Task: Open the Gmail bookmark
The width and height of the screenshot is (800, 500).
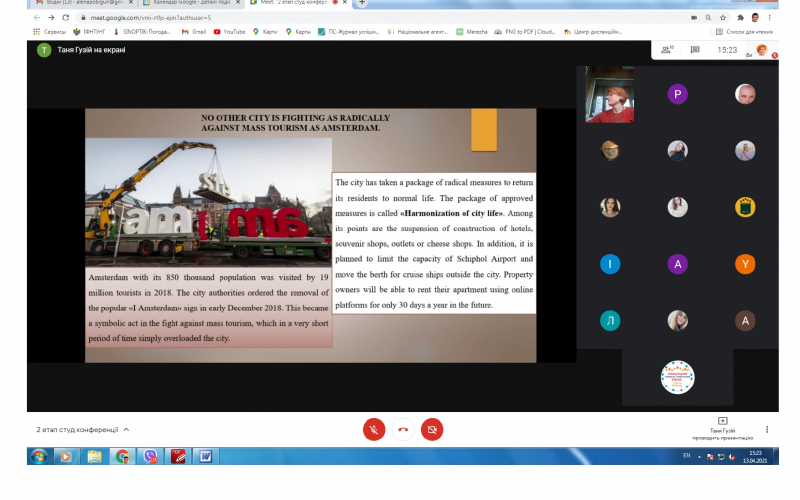Action: coord(194,32)
